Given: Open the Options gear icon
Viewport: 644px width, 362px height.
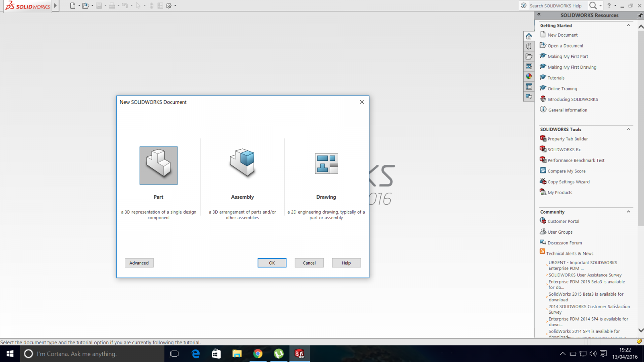Looking at the screenshot, I should click(x=169, y=6).
